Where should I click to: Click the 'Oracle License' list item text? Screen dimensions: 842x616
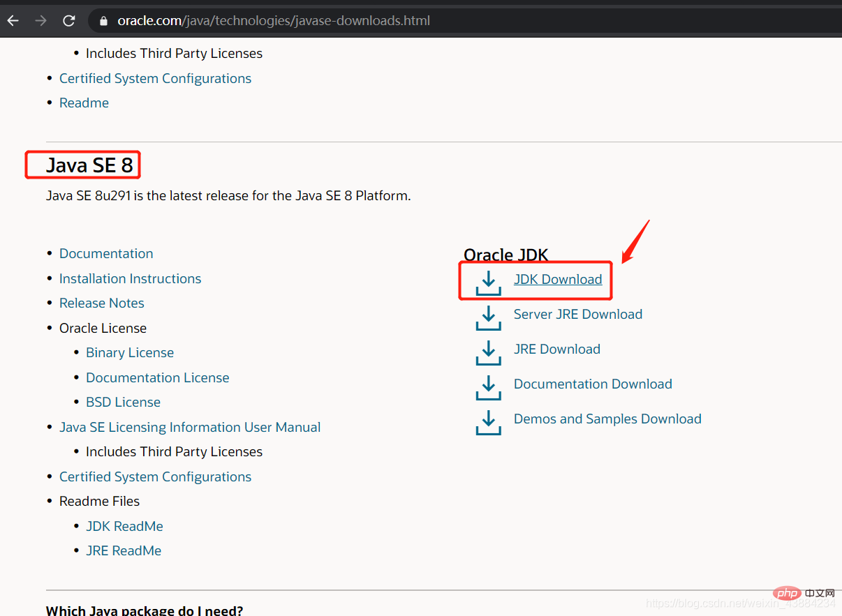point(103,328)
